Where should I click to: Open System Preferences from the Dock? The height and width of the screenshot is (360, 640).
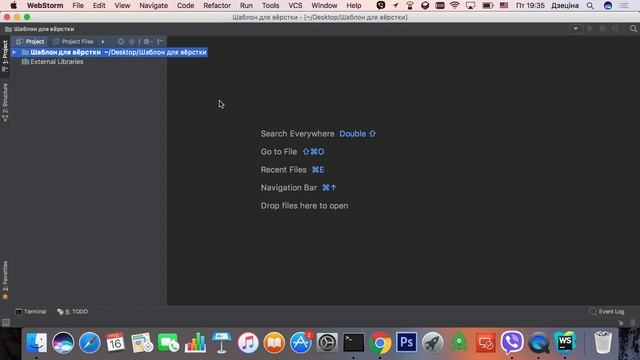pyautogui.click(x=327, y=342)
